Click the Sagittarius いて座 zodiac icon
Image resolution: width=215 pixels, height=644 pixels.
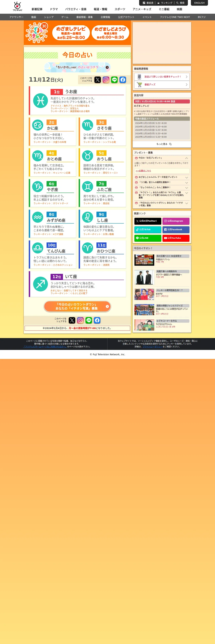(x=40, y=284)
